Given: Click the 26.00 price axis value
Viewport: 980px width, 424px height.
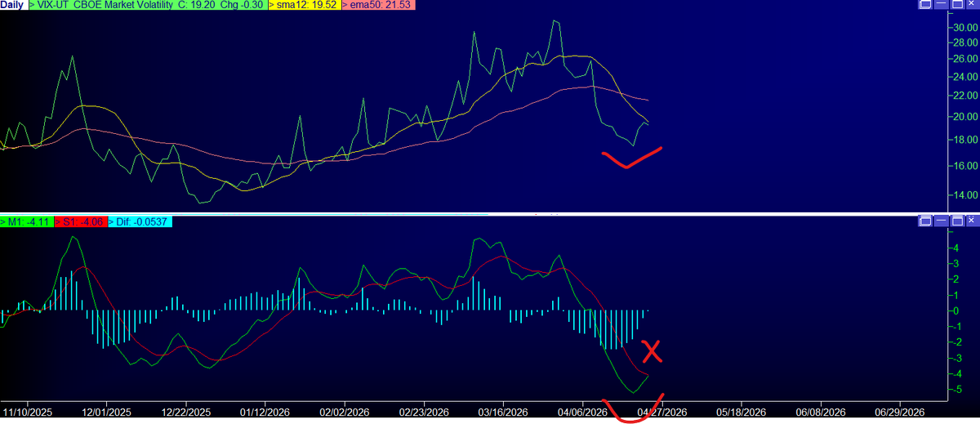Looking at the screenshot, I should point(964,60).
